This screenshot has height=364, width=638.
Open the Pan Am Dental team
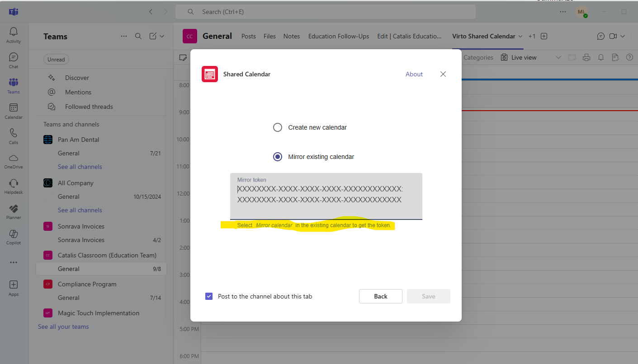coord(78,140)
